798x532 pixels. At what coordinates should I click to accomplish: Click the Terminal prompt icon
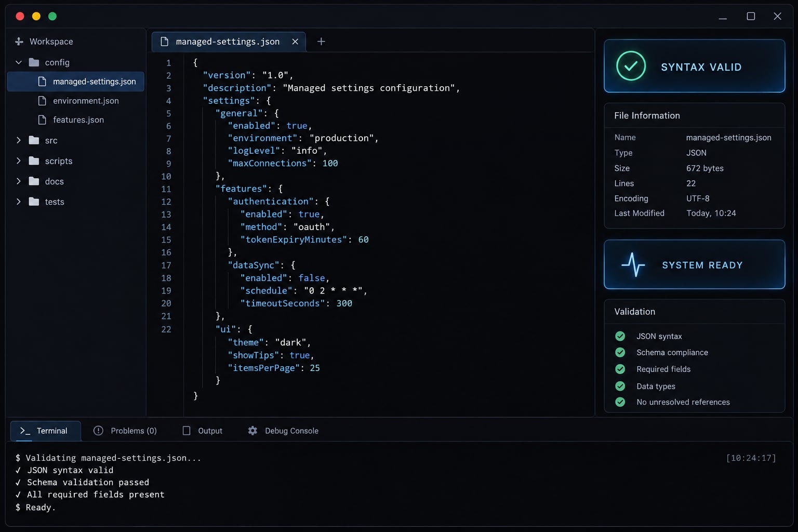pos(25,431)
